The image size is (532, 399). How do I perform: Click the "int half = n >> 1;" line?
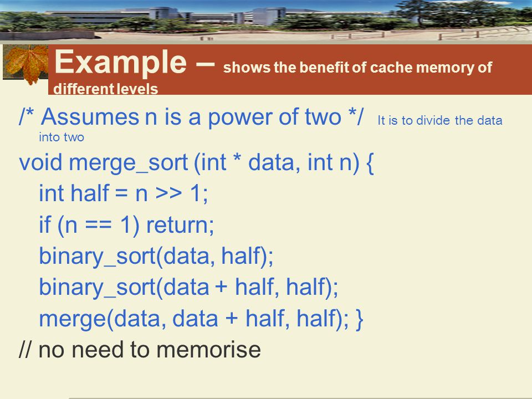(x=124, y=193)
